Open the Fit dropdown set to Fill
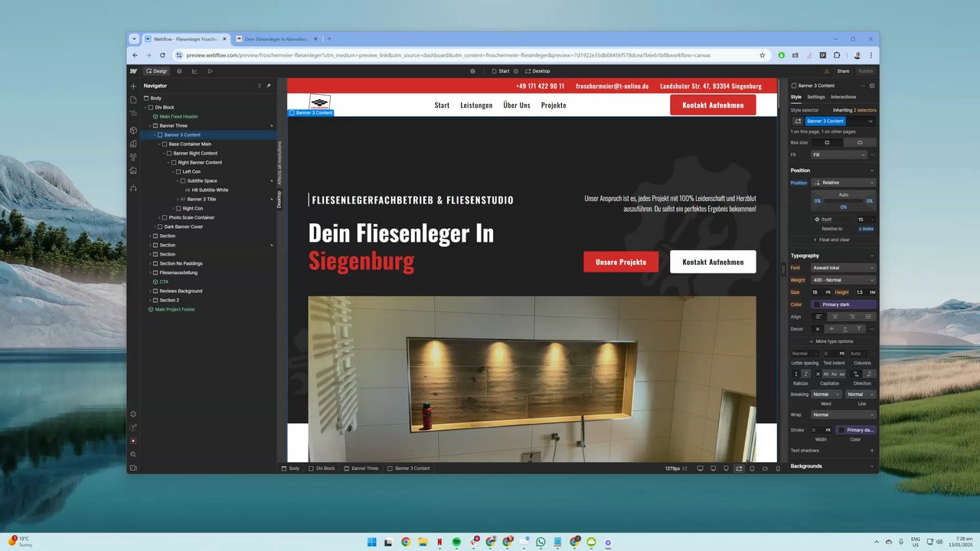The image size is (980, 551). [838, 155]
